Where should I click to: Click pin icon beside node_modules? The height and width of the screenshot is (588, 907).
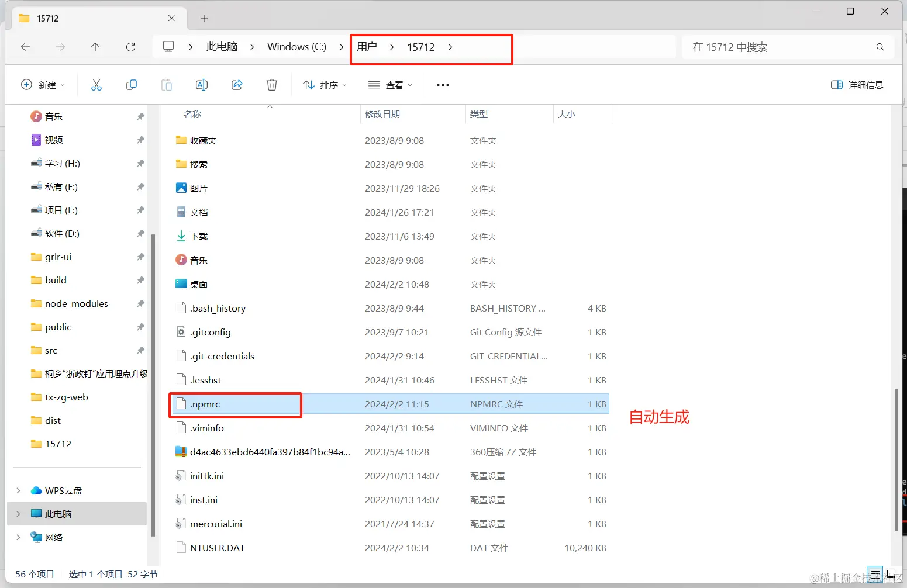coord(140,303)
